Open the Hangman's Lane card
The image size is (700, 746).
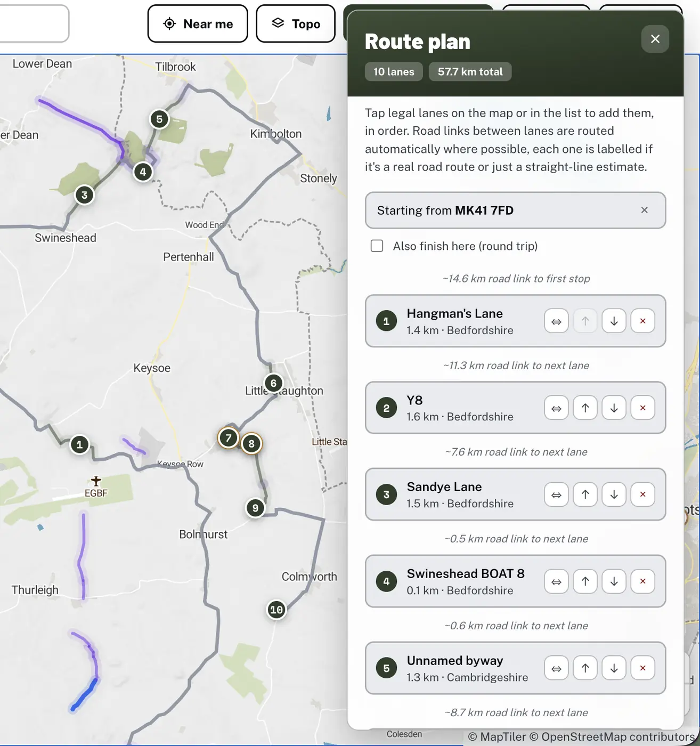[515, 321]
